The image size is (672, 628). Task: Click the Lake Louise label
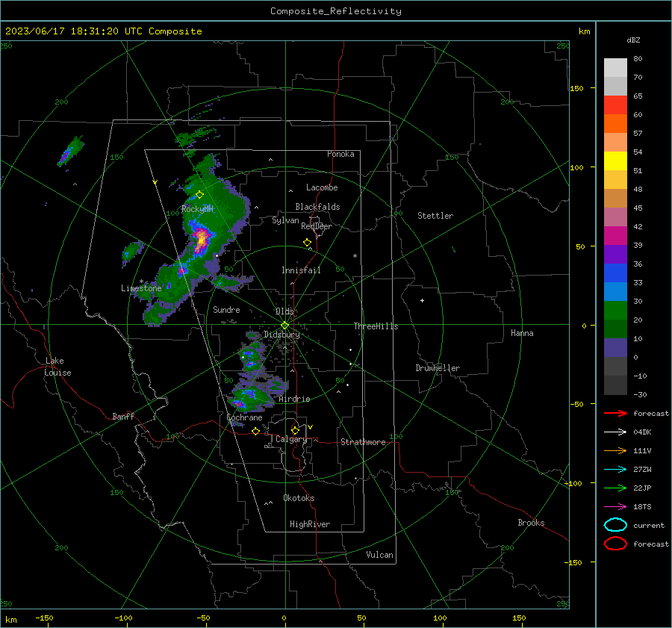point(57,367)
